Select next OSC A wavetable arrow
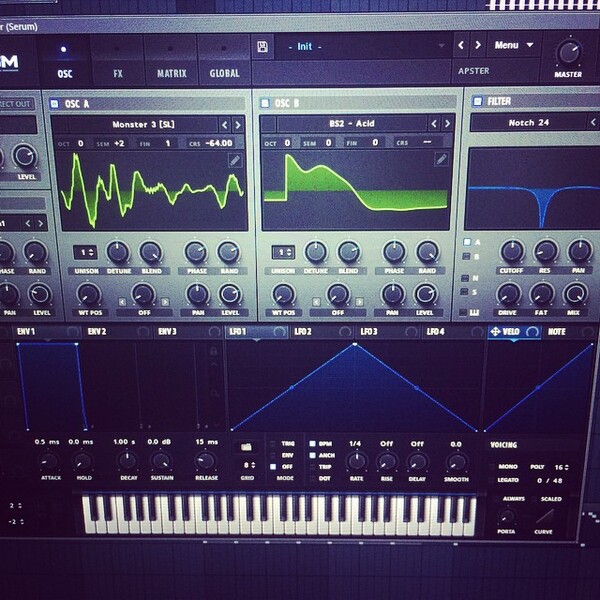 click(238, 125)
